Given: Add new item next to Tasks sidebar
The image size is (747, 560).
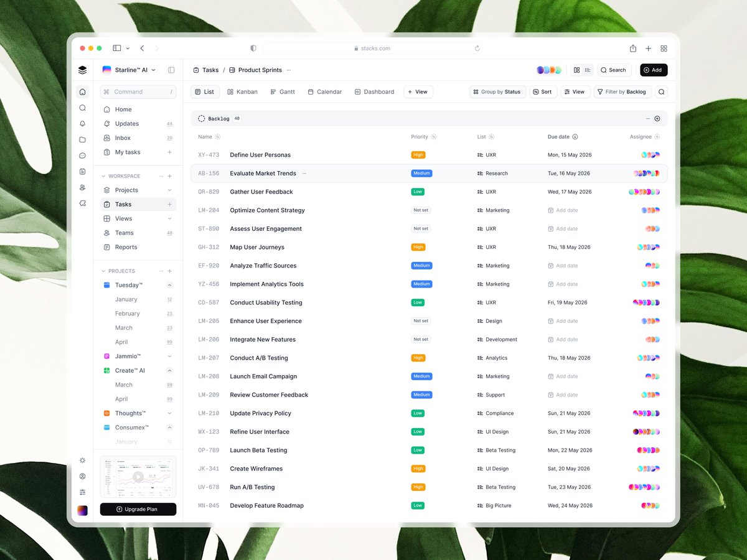Looking at the screenshot, I should [169, 204].
